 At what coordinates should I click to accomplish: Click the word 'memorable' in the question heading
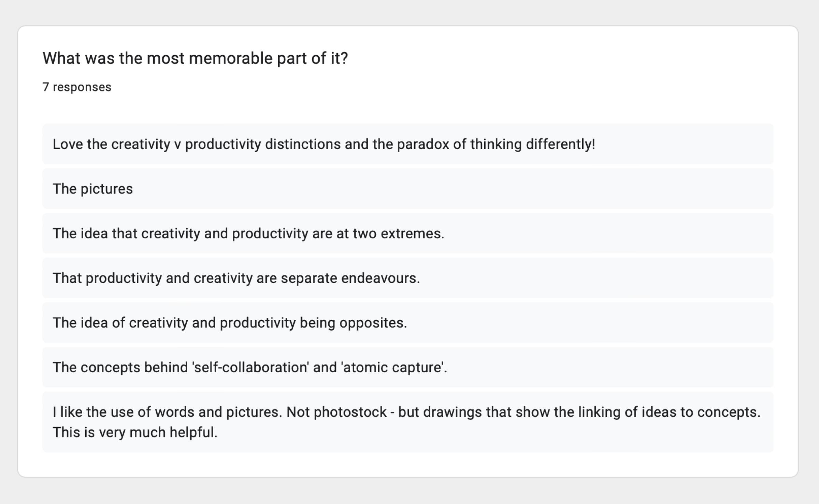tap(231, 58)
